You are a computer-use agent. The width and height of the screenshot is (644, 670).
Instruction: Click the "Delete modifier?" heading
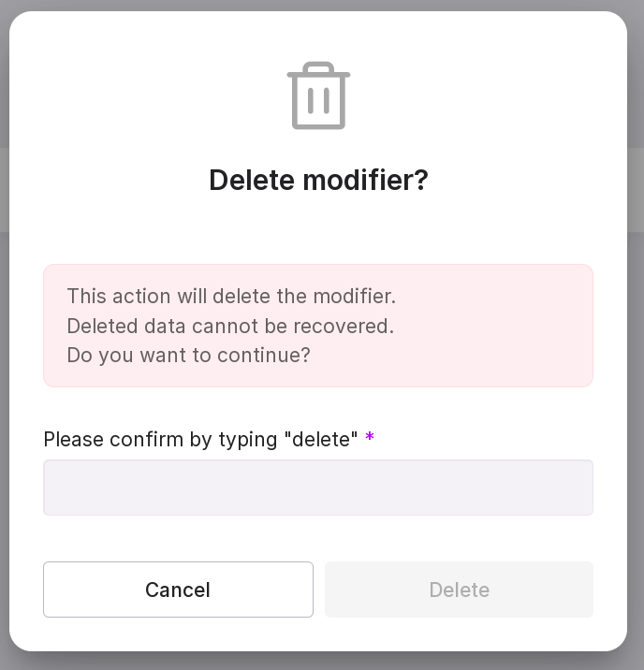[318, 180]
